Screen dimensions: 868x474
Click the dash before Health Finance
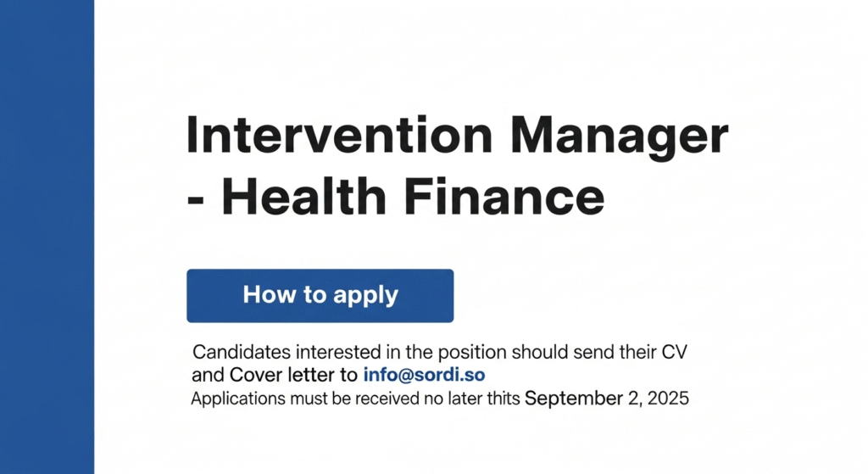196,200
